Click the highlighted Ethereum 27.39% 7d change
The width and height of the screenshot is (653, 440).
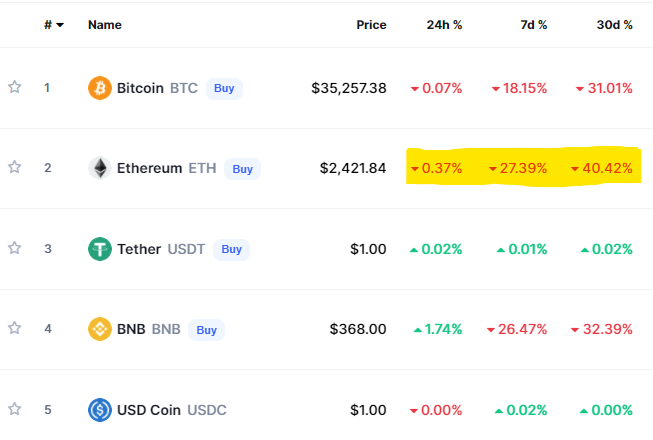(518, 168)
